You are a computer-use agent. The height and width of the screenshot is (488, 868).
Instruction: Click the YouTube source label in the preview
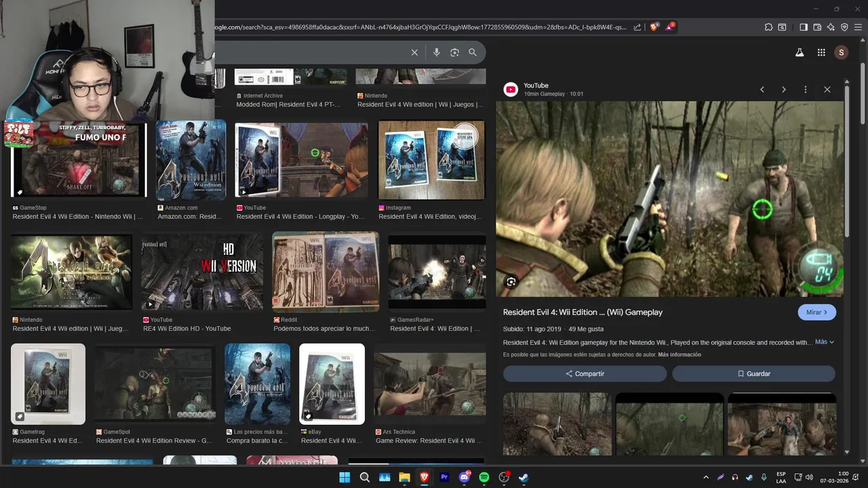[536, 85]
